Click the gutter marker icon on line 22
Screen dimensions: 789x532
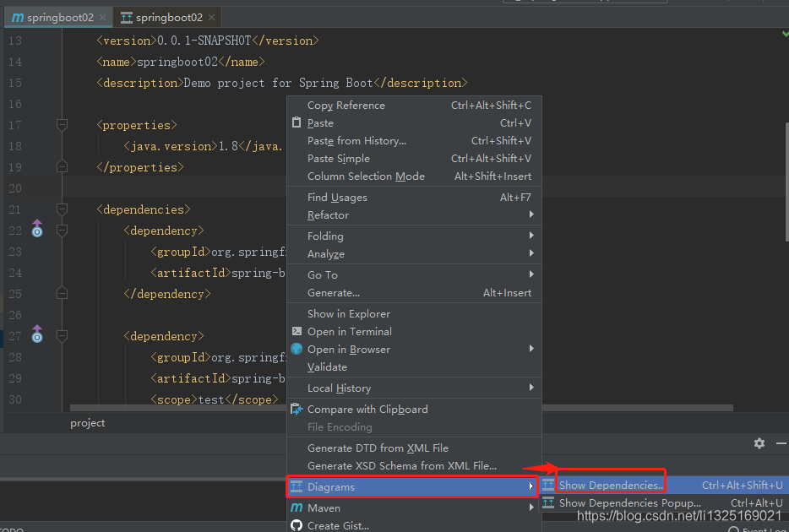point(37,228)
